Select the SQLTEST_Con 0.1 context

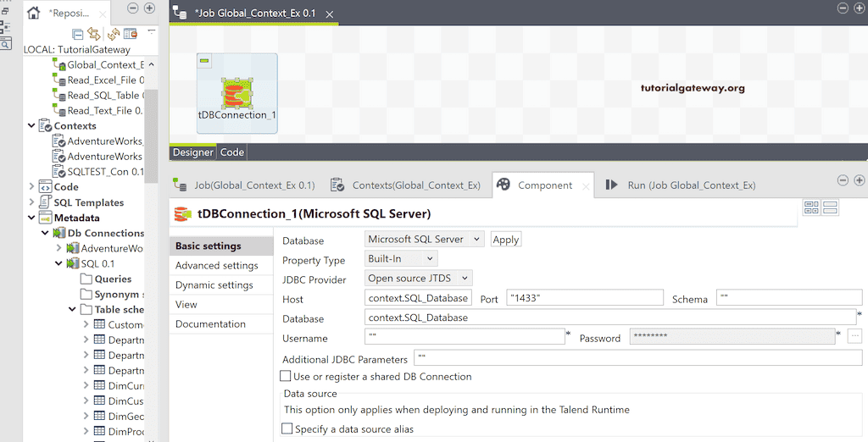[98, 172]
